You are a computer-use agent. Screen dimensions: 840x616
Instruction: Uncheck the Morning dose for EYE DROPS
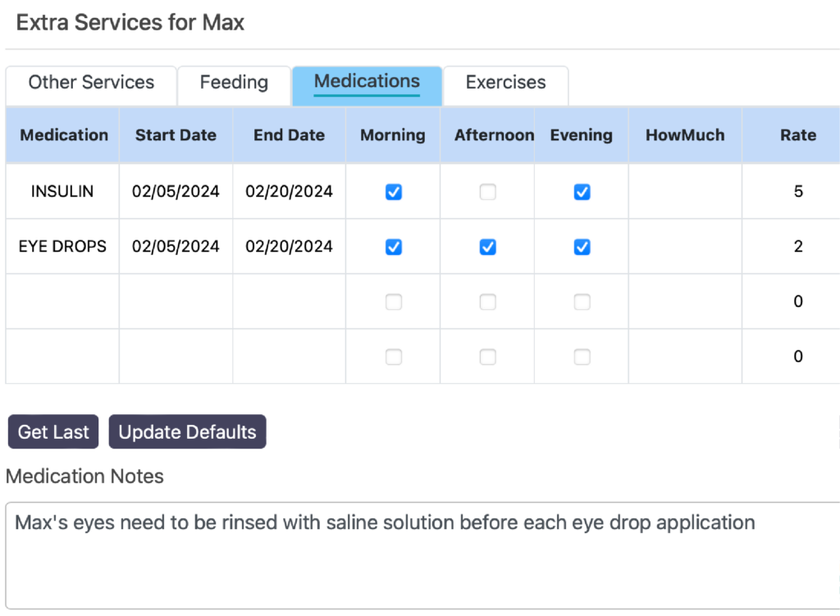coord(393,246)
